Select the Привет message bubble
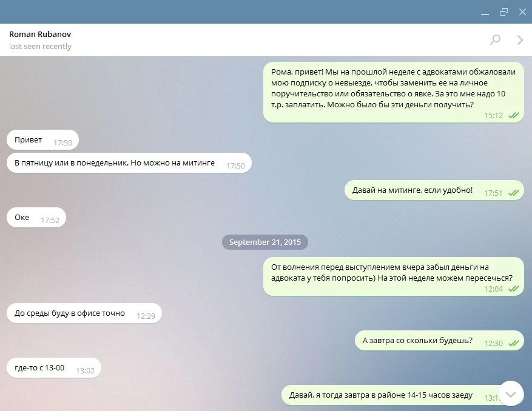532x411 pixels. (x=42, y=139)
